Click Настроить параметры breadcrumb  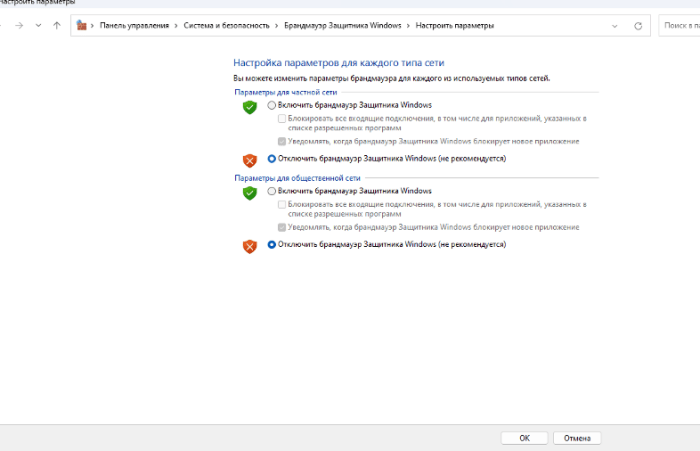pyautogui.click(x=454, y=25)
